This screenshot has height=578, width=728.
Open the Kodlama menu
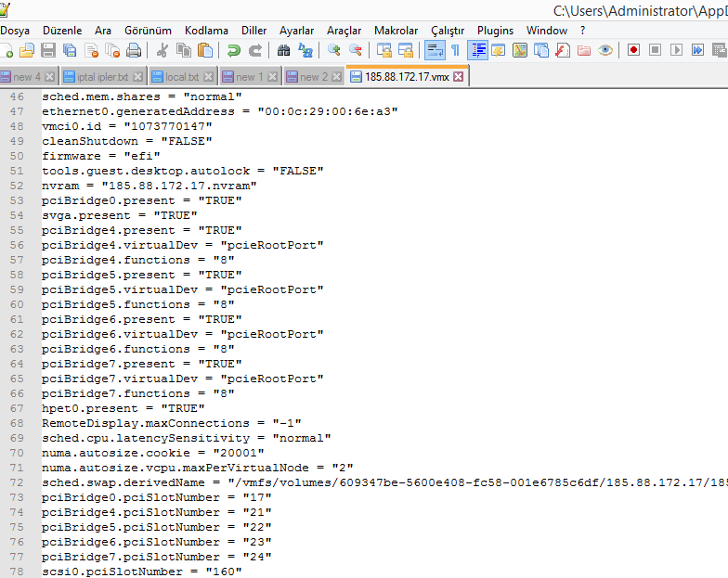[x=206, y=31]
